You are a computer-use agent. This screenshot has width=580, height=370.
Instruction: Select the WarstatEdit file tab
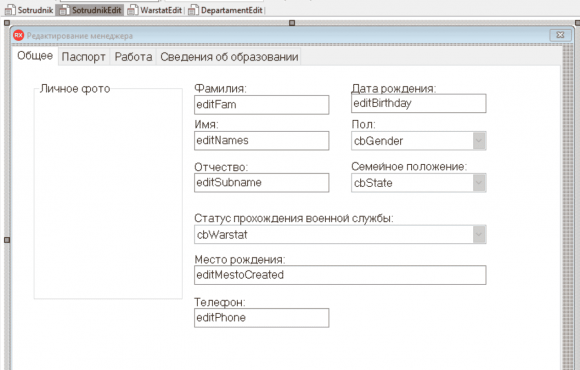point(155,10)
